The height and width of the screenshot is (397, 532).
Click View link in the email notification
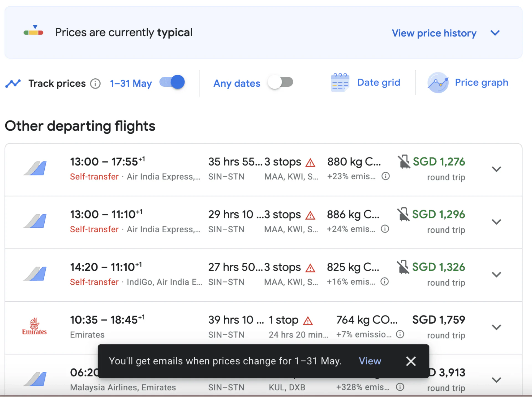tap(370, 361)
